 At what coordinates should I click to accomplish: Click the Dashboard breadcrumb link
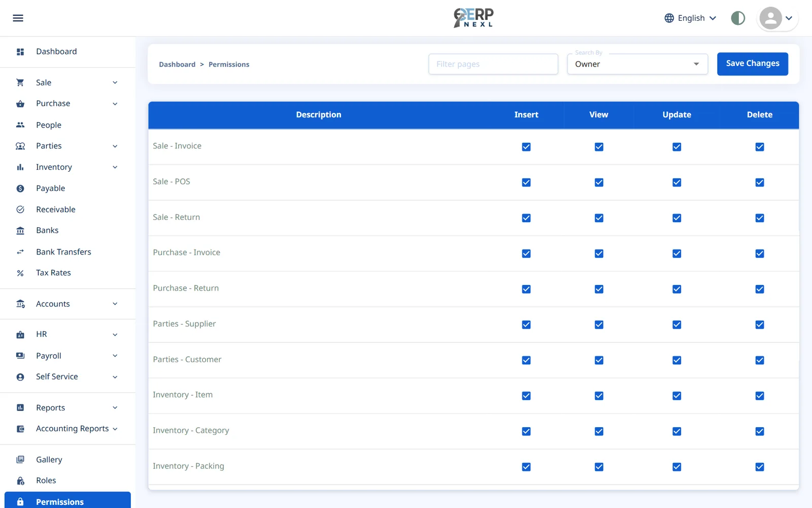tap(177, 65)
